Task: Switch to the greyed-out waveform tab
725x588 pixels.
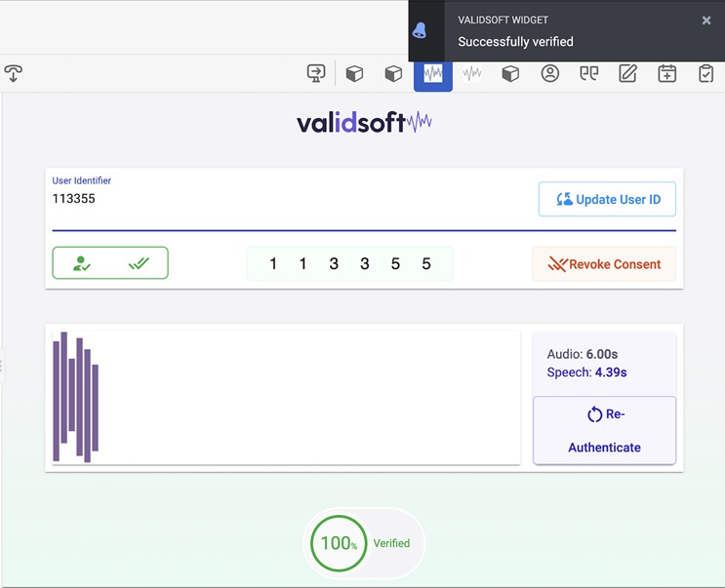Action: point(472,73)
